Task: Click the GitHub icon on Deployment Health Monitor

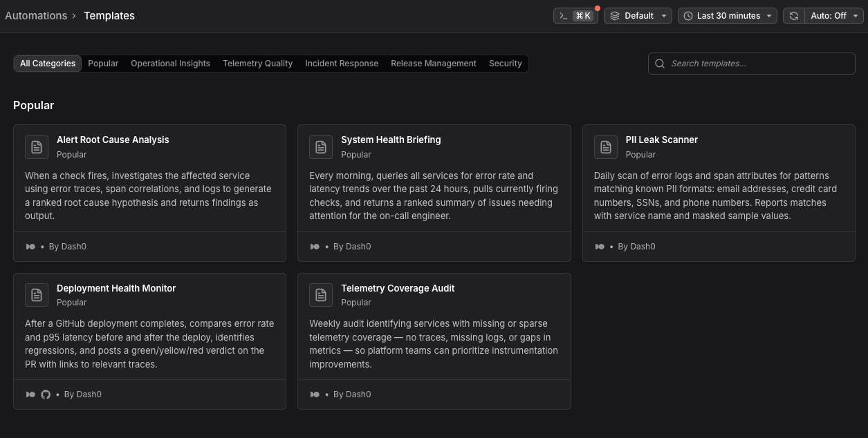Action: point(46,394)
